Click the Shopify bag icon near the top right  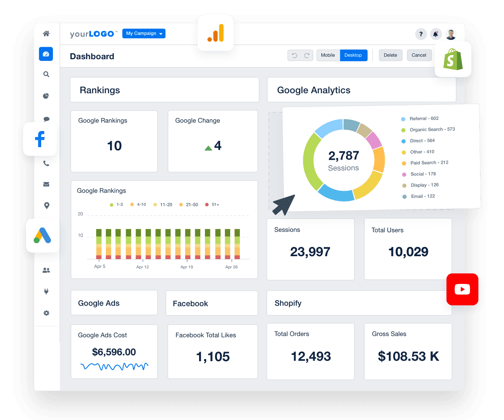coord(453,59)
